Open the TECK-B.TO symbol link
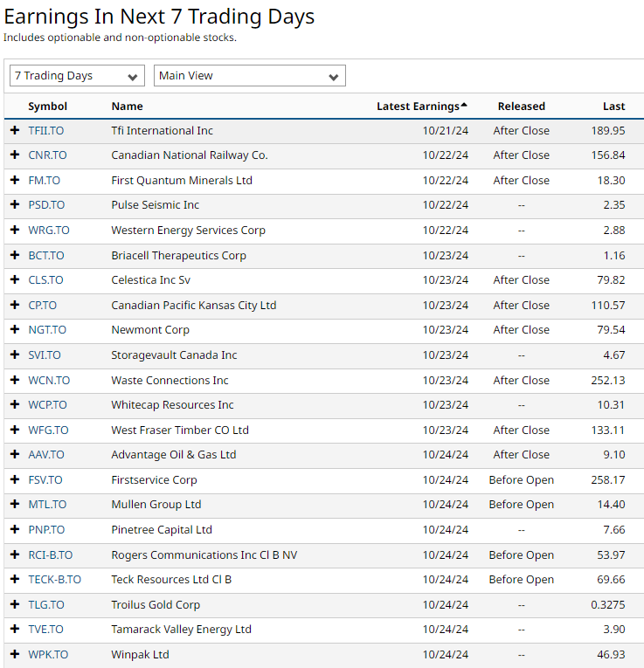644x668 pixels. tap(54, 580)
